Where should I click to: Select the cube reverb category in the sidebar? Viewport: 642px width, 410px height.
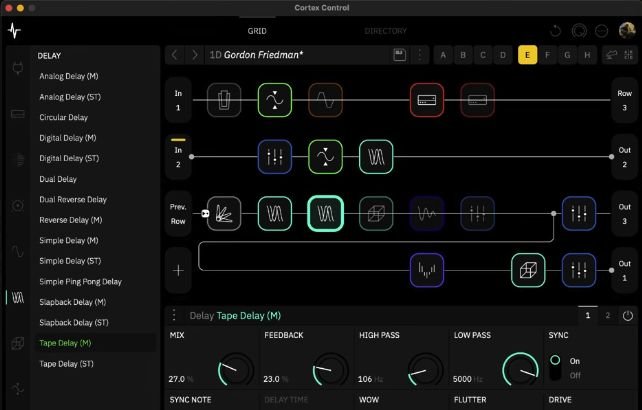18,343
